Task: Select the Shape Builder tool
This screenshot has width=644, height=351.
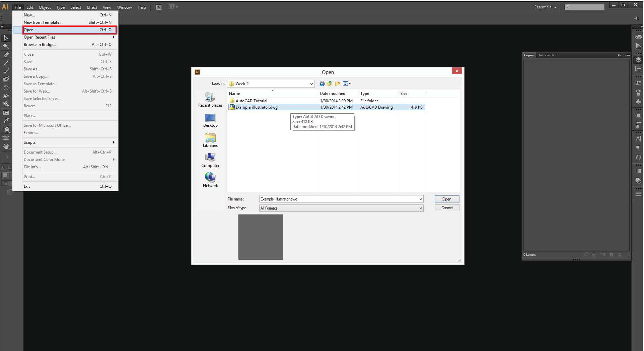Action: point(6,104)
